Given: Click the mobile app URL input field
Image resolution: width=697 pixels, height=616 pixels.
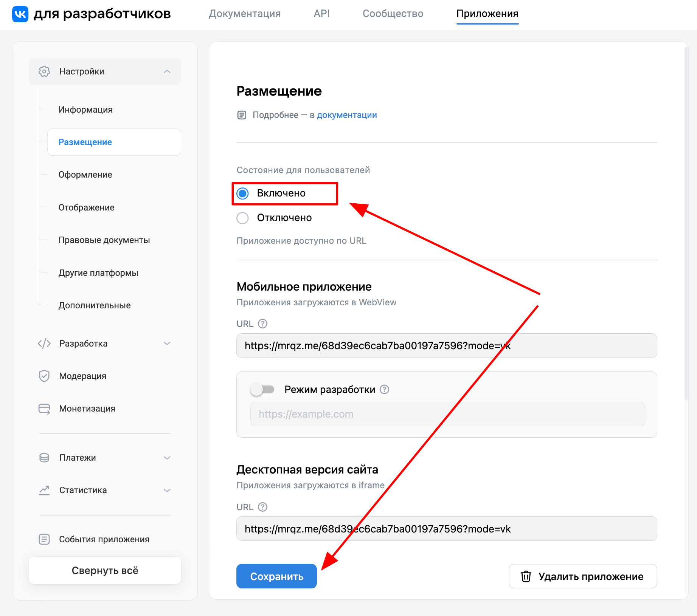Looking at the screenshot, I should pyautogui.click(x=446, y=346).
